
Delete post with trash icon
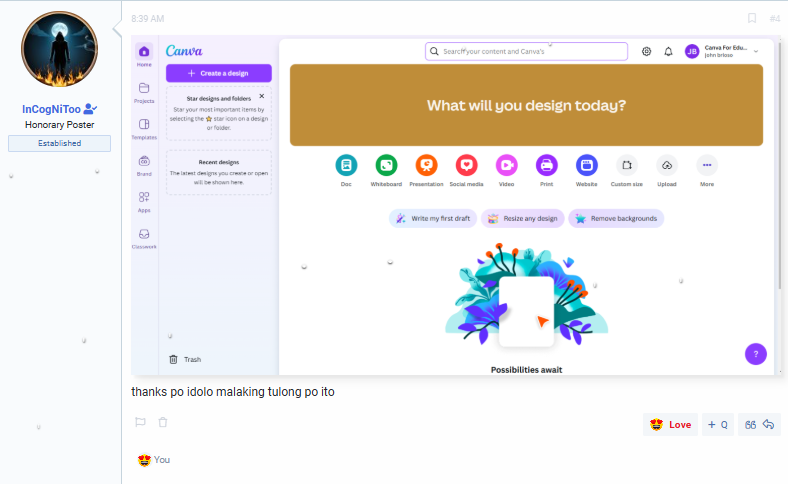pyautogui.click(x=163, y=422)
